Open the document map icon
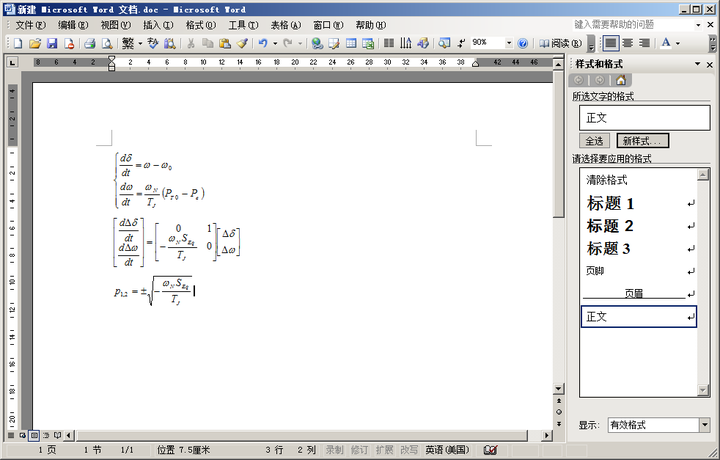This screenshot has height=460, width=720. [444, 43]
